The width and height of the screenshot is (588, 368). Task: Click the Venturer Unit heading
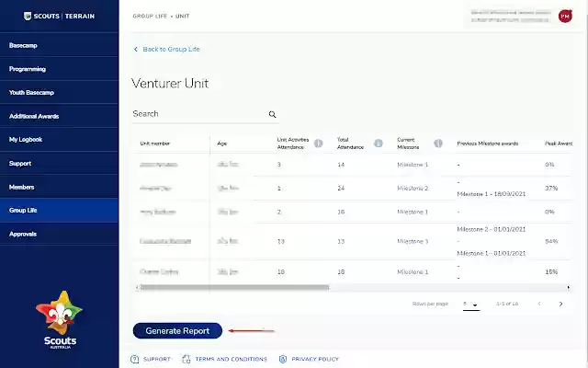pyautogui.click(x=170, y=84)
